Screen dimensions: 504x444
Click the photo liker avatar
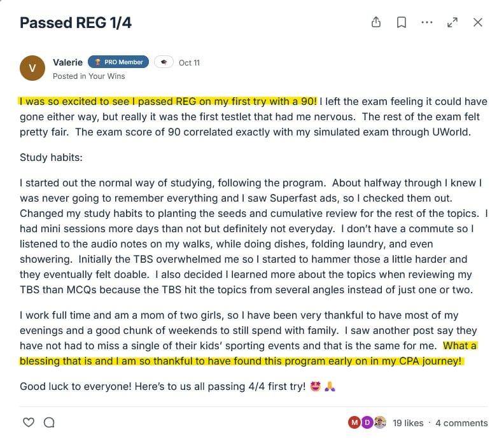380,422
